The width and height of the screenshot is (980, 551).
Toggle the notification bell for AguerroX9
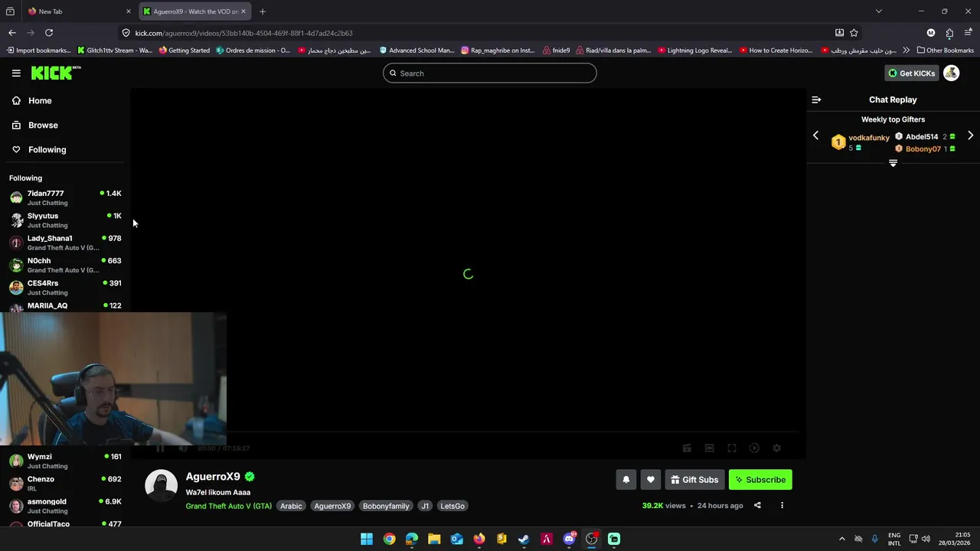[x=626, y=480]
